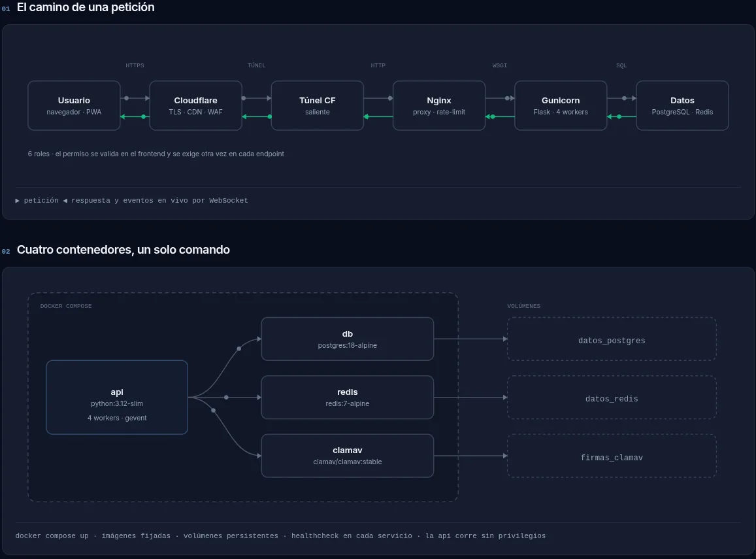Click the 'docker compose up' footer line

click(280, 536)
